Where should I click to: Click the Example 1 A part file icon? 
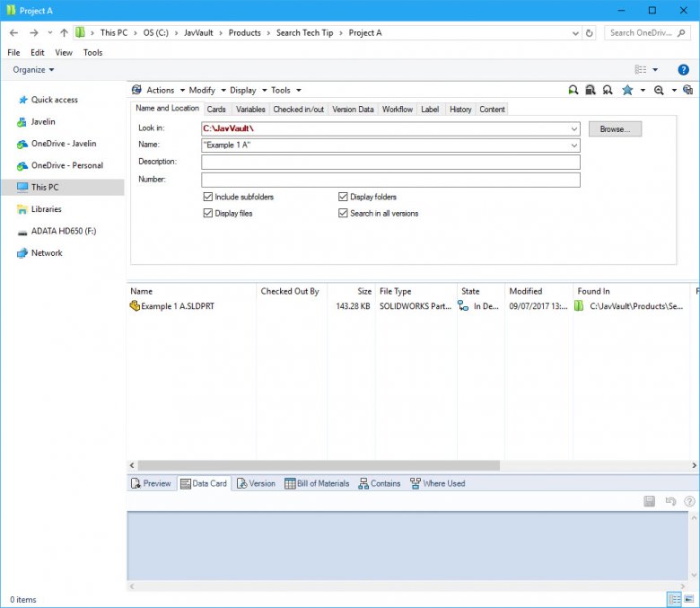tap(135, 305)
